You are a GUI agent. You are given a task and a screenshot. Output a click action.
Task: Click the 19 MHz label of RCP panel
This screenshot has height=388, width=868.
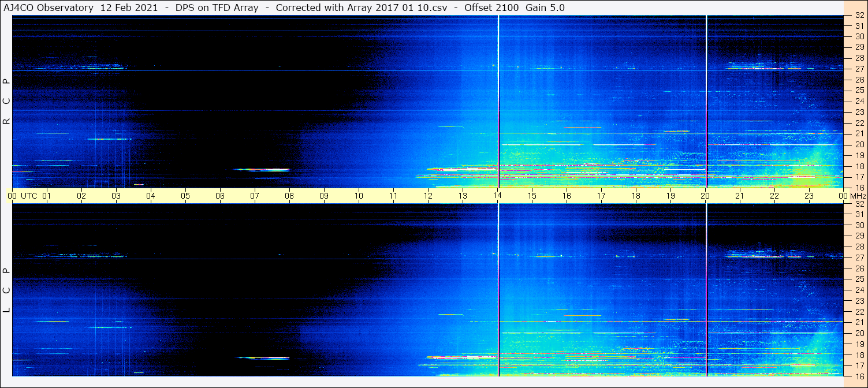(x=859, y=155)
